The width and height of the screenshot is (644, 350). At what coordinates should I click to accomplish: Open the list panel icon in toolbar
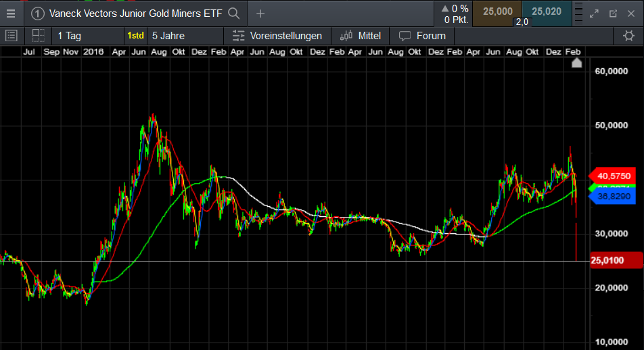(x=11, y=36)
